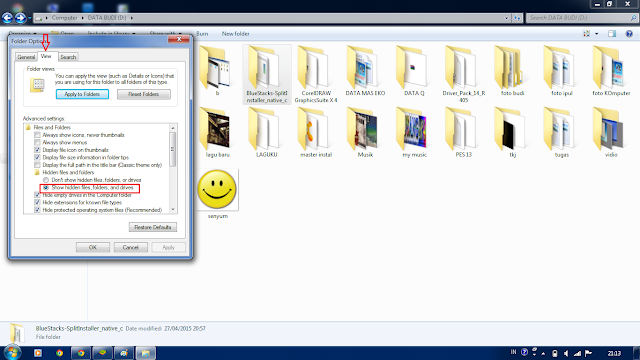Select the foto ipul folder
Viewport: 640px width, 360px height.
pos(562,71)
